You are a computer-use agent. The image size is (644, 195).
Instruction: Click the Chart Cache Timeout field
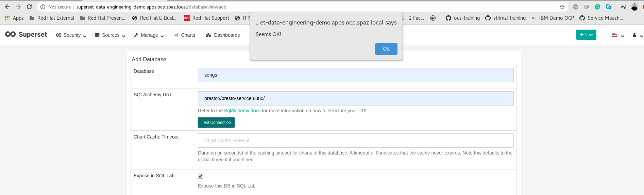(x=355, y=141)
